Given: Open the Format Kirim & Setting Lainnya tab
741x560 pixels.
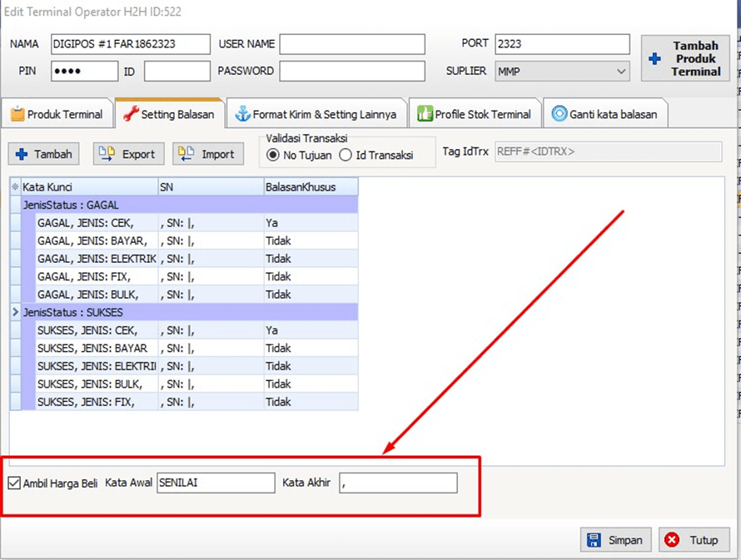Looking at the screenshot, I should [319, 114].
